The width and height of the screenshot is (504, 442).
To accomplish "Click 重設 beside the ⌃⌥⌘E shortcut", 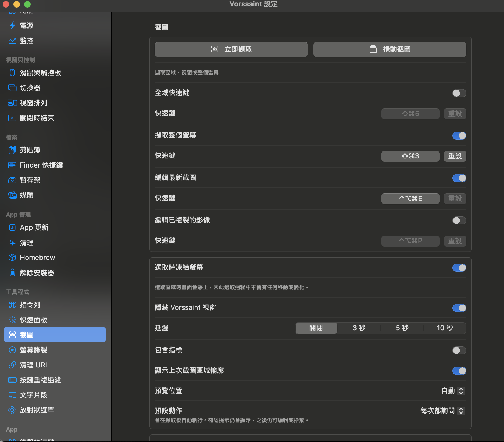I will [455, 198].
